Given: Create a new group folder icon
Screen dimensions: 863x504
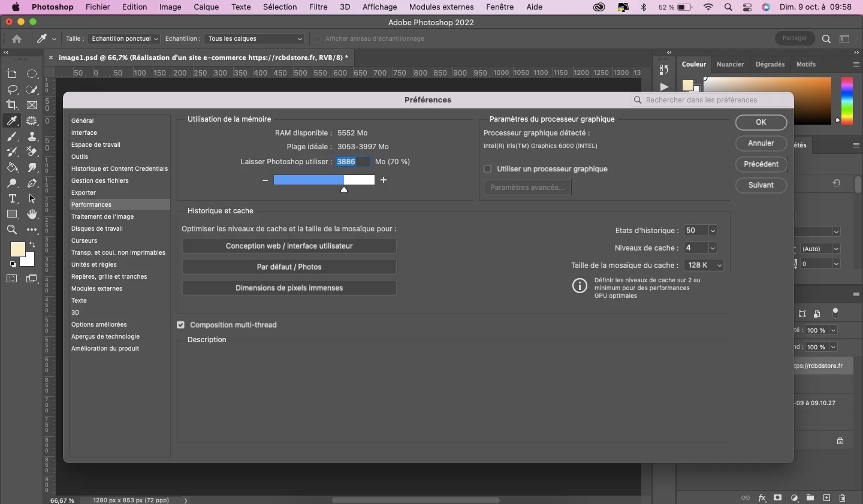Looking at the screenshot, I should point(810,498).
